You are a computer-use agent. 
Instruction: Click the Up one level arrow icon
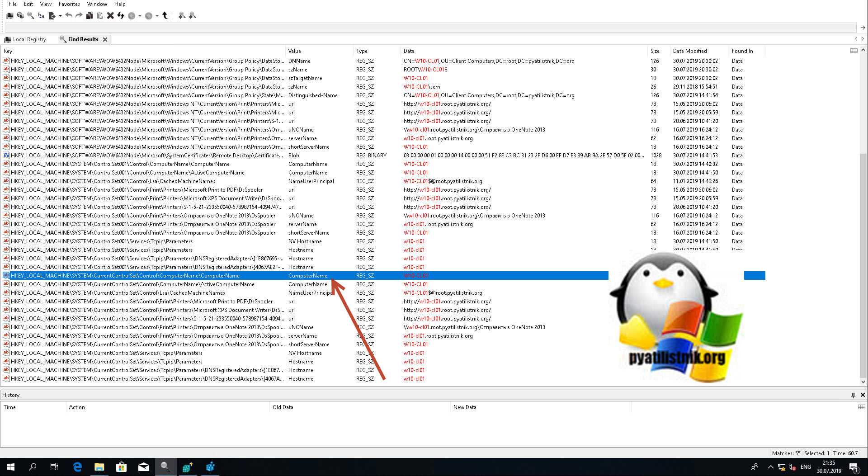coord(165,16)
